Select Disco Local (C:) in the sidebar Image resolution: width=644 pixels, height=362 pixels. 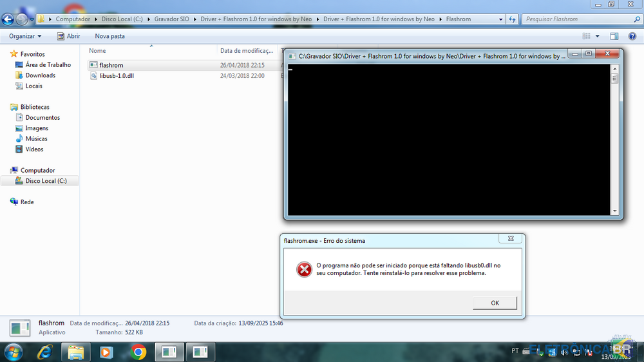[45, 181]
